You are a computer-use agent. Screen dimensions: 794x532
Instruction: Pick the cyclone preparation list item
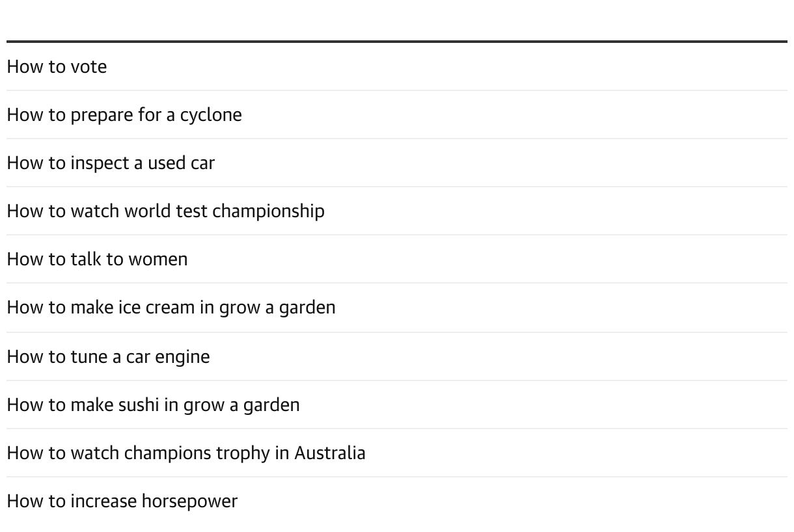pos(124,115)
